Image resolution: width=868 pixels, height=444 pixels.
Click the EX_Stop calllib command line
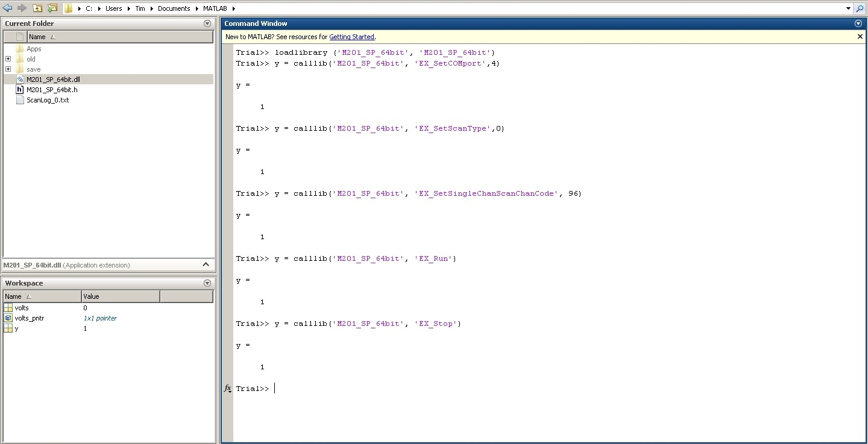click(348, 324)
